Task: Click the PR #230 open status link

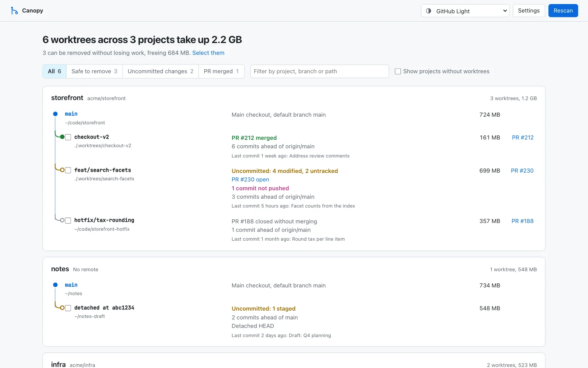Action: pyautogui.click(x=250, y=180)
